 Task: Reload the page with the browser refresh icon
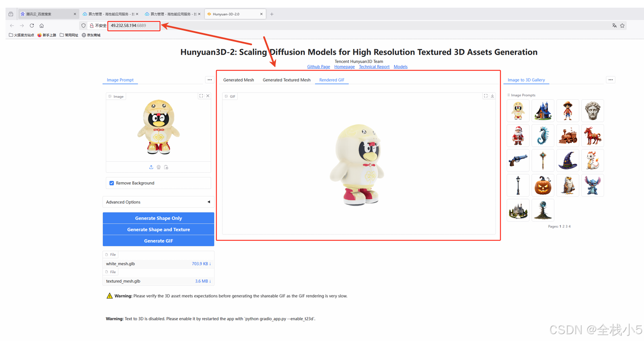pos(32,26)
